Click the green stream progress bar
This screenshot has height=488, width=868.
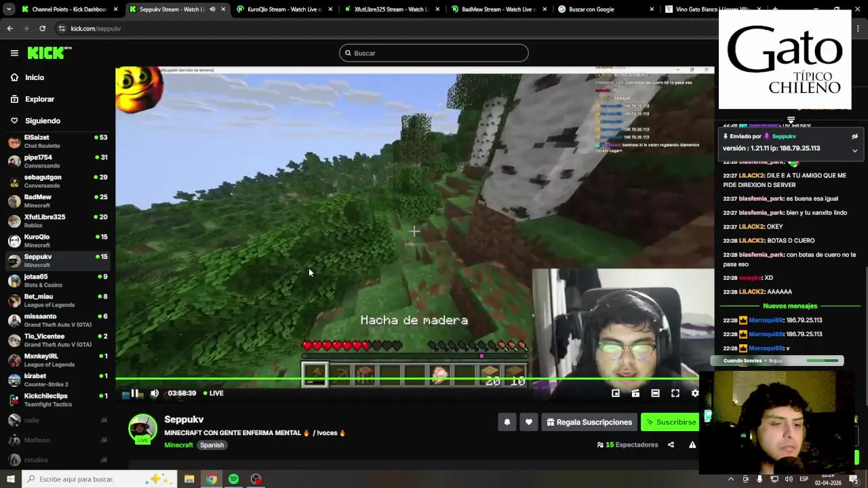[407, 379]
